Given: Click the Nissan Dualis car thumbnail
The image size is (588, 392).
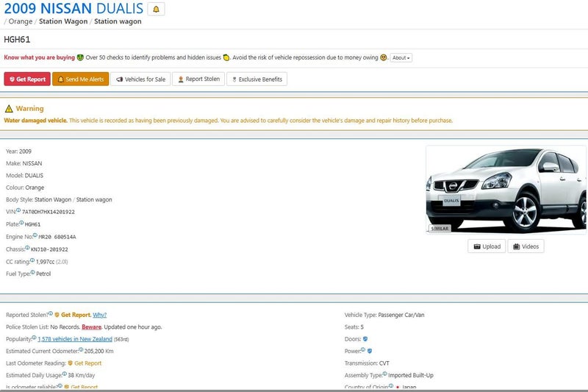Looking at the screenshot, I should [506, 190].
